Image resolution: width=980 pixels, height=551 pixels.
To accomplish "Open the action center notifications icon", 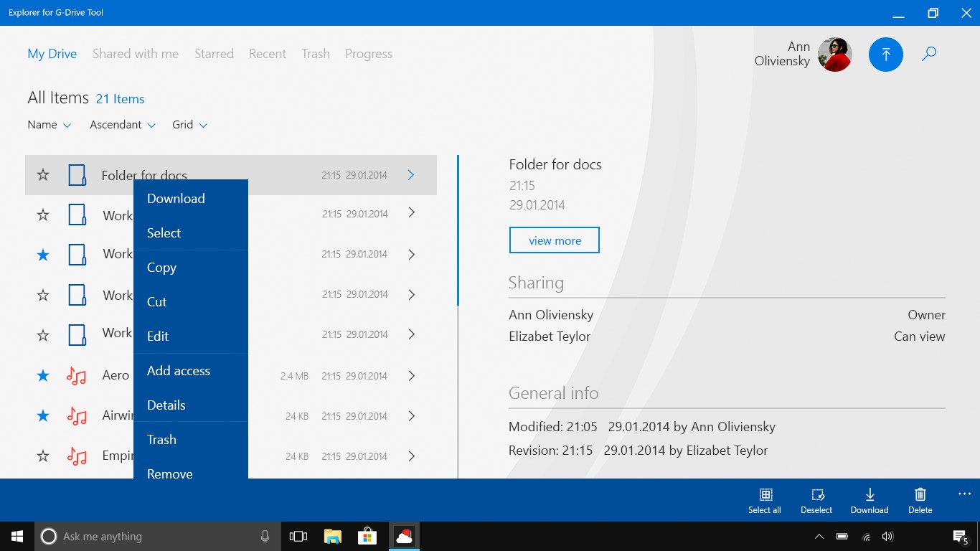I will (x=960, y=537).
